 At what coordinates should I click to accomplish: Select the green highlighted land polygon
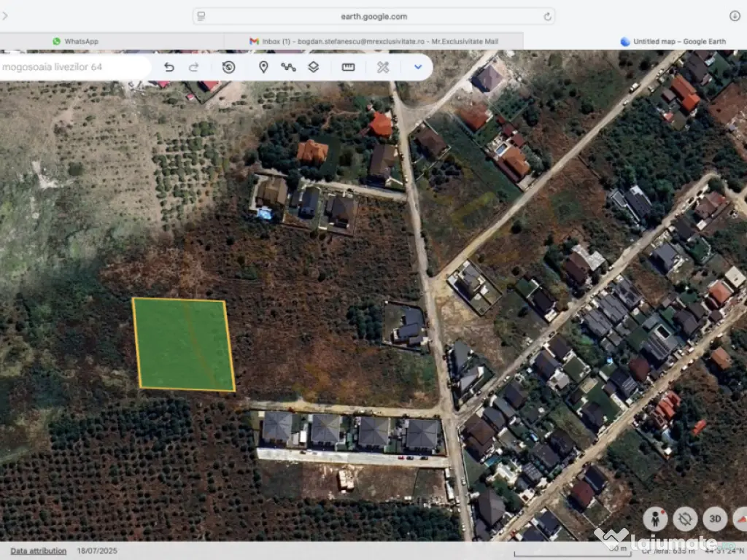click(182, 344)
